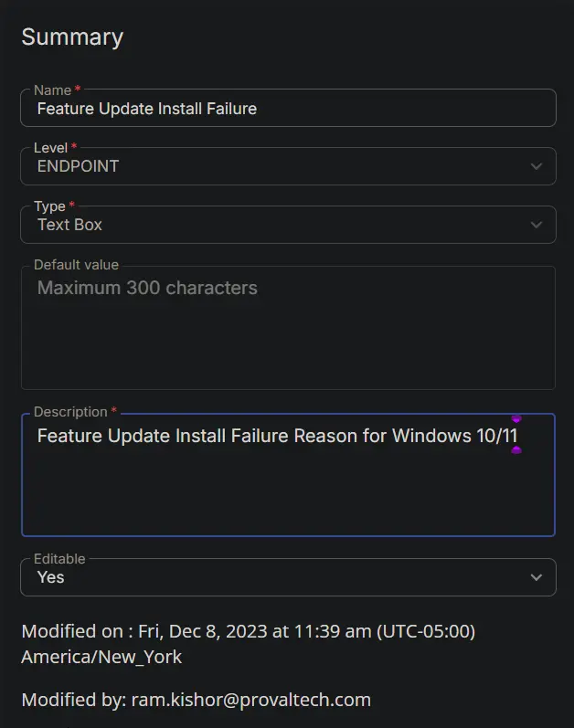Place cursor in the Description text area

288,474
